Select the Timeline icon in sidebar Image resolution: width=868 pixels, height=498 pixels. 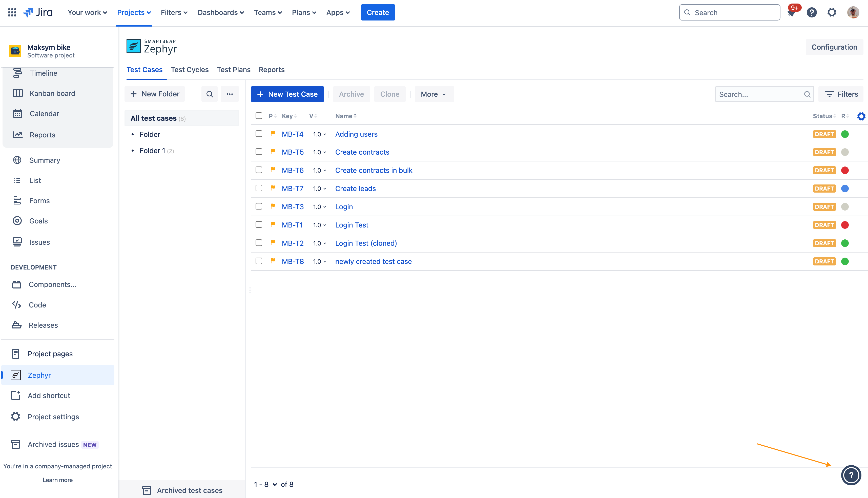pyautogui.click(x=17, y=73)
